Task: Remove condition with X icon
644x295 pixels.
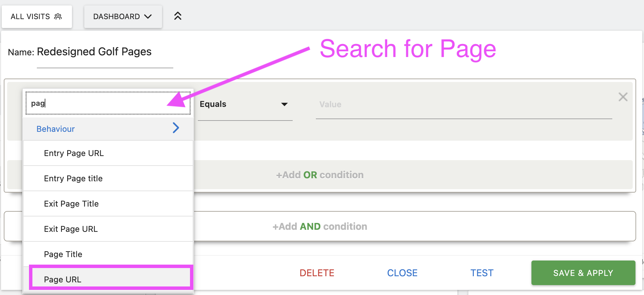Action: [x=623, y=97]
